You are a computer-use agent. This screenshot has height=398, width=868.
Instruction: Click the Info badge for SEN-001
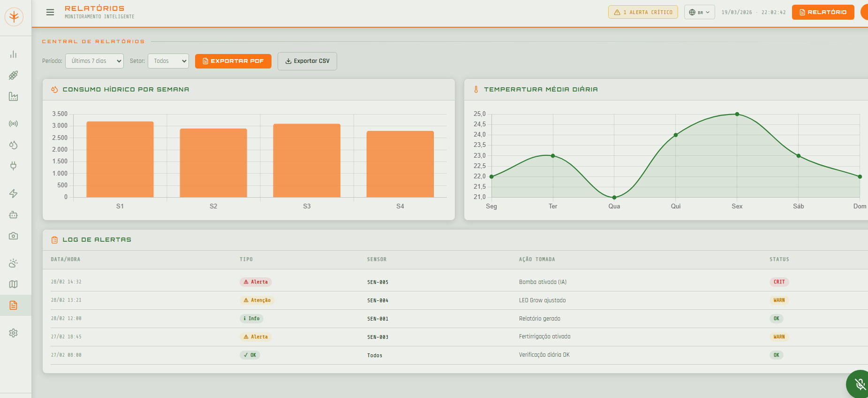click(251, 319)
